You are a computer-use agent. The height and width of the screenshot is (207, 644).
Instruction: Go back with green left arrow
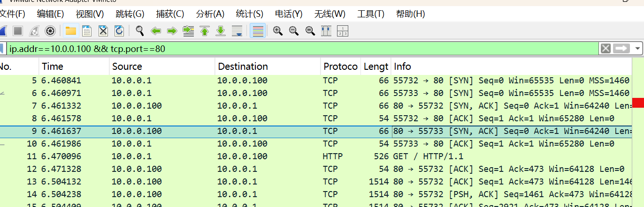pos(156,31)
